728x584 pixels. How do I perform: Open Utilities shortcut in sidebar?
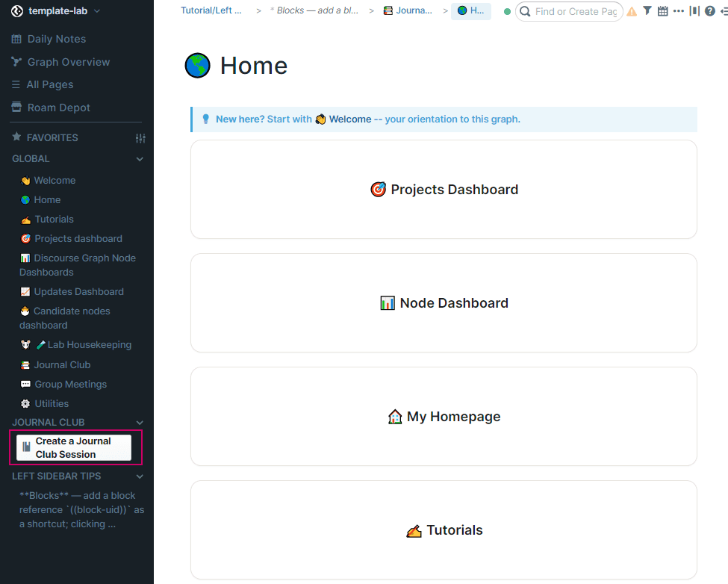[45, 404]
